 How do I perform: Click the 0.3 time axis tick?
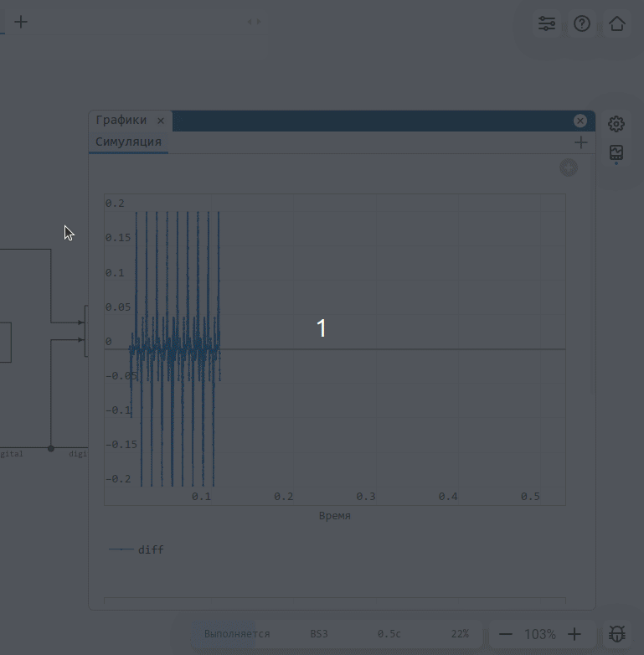[365, 496]
